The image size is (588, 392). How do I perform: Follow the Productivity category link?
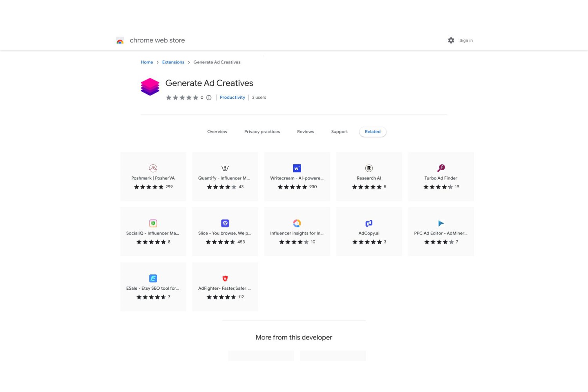(x=232, y=98)
